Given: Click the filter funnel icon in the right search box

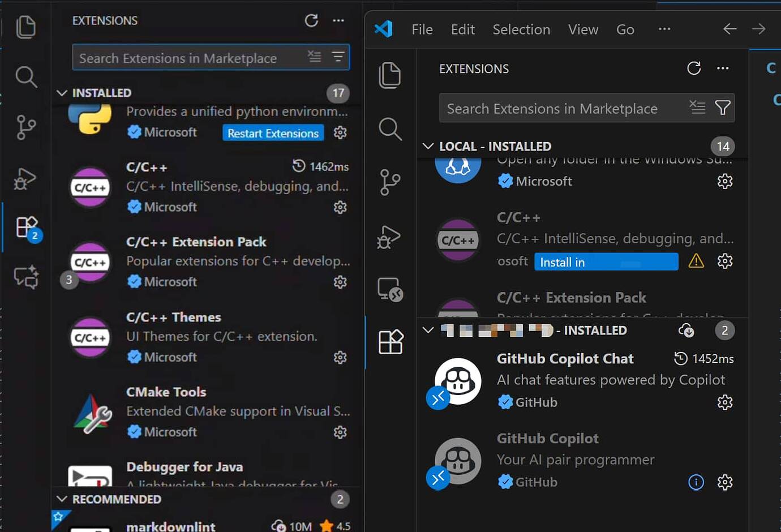Looking at the screenshot, I should [722, 108].
